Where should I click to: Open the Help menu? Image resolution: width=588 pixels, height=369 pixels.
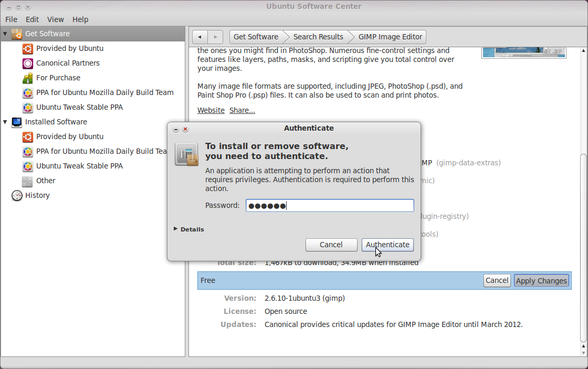80,19
